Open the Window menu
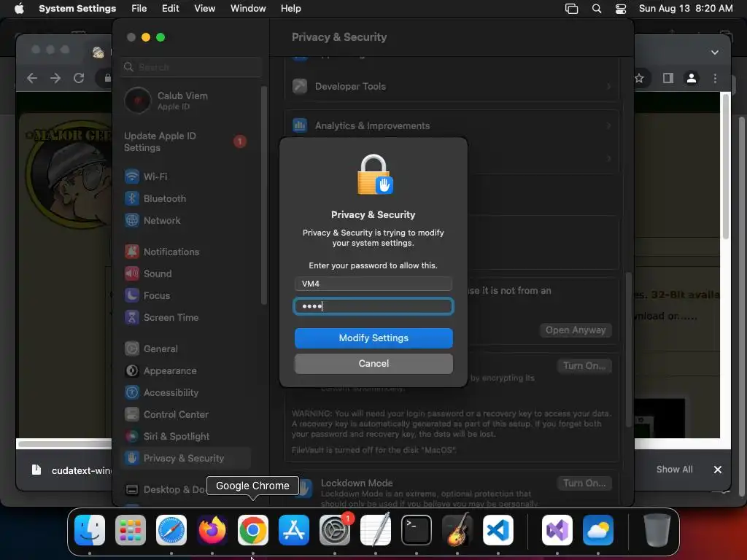 (248, 9)
